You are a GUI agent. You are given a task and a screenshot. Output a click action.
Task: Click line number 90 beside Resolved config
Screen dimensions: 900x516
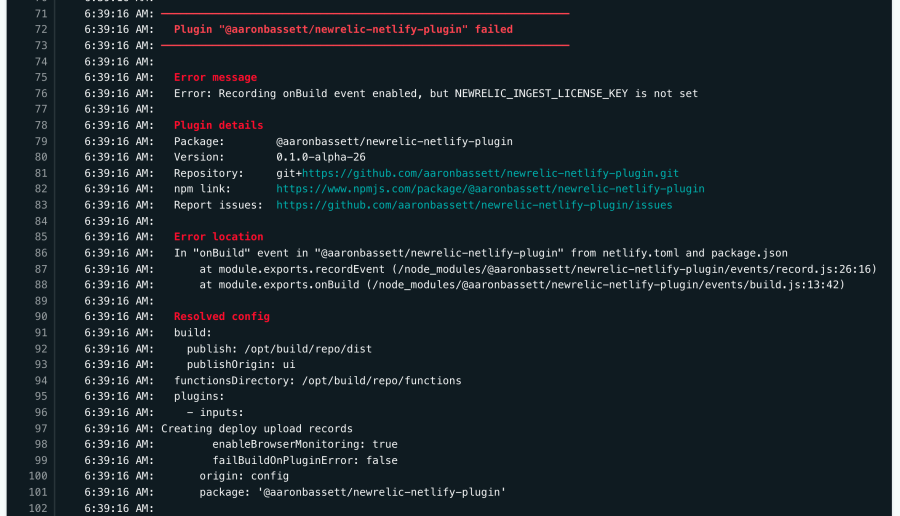(41, 317)
